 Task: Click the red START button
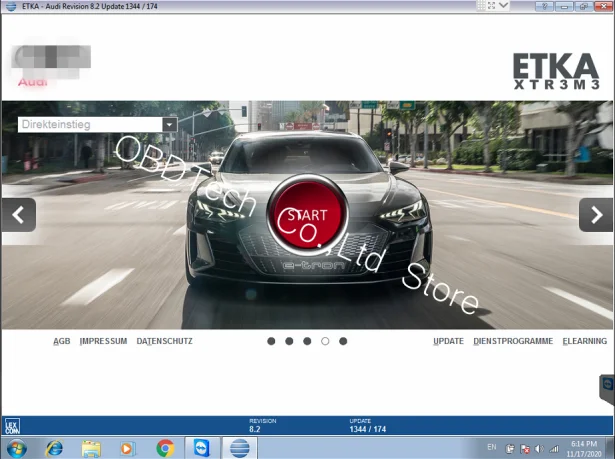click(x=307, y=215)
